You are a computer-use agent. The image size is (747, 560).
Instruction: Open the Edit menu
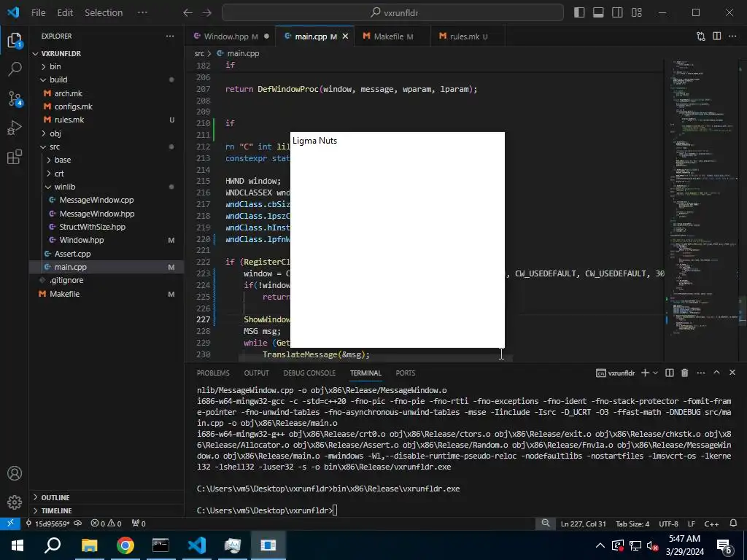tap(65, 13)
